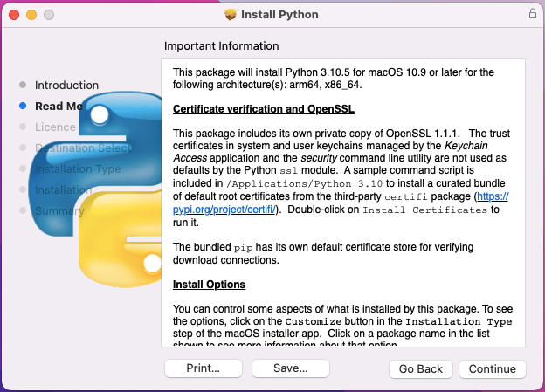545x392 pixels.
Task: Click the Install Python window title
Action: click(x=279, y=15)
